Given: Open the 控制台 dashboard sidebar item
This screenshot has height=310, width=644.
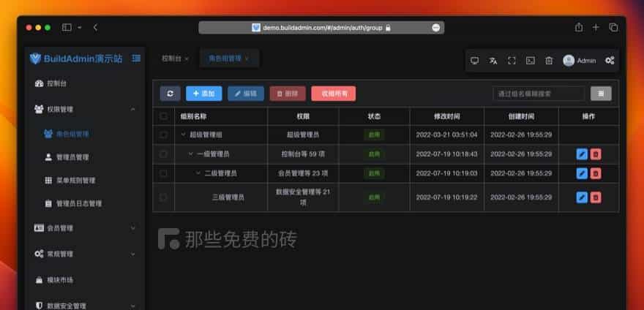Looking at the screenshot, I should 85,84.
